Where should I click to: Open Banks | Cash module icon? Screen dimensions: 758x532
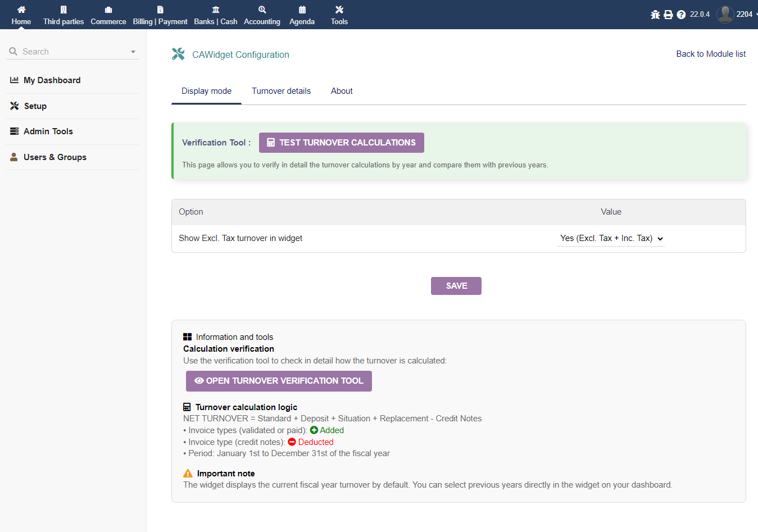(x=216, y=10)
